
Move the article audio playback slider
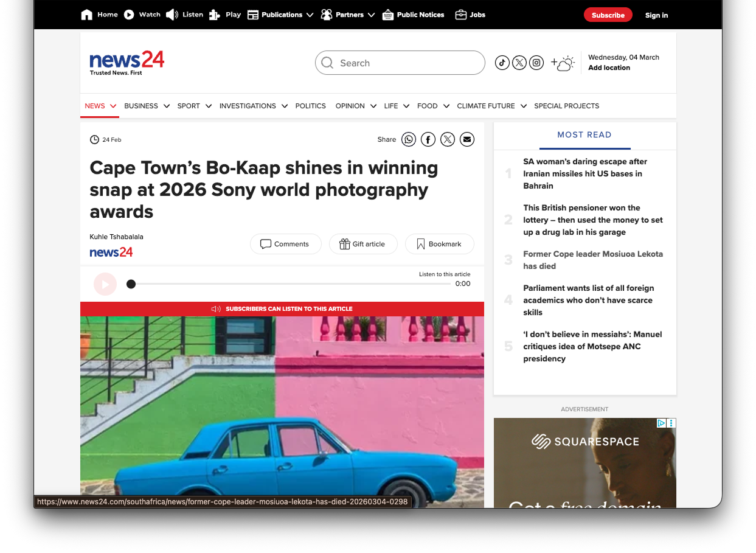(x=131, y=283)
